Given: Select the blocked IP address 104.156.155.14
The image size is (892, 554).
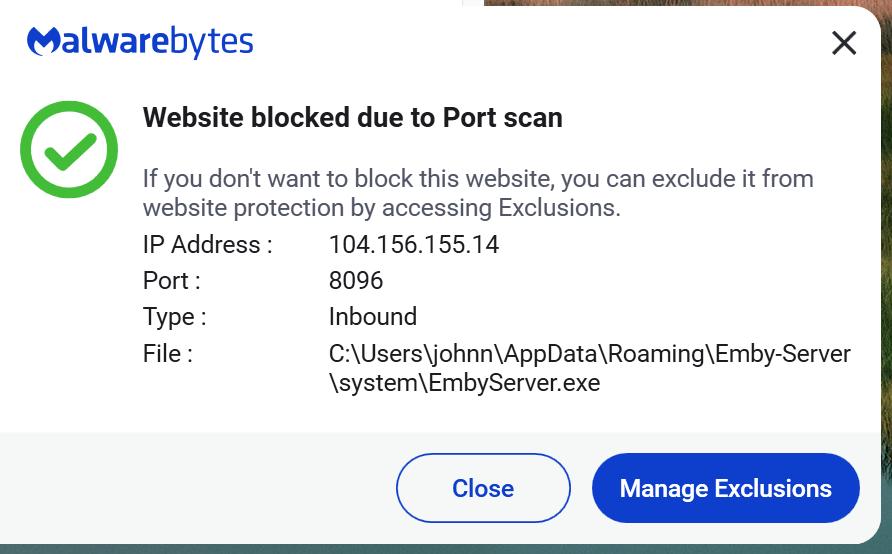Looking at the screenshot, I should (x=413, y=245).
